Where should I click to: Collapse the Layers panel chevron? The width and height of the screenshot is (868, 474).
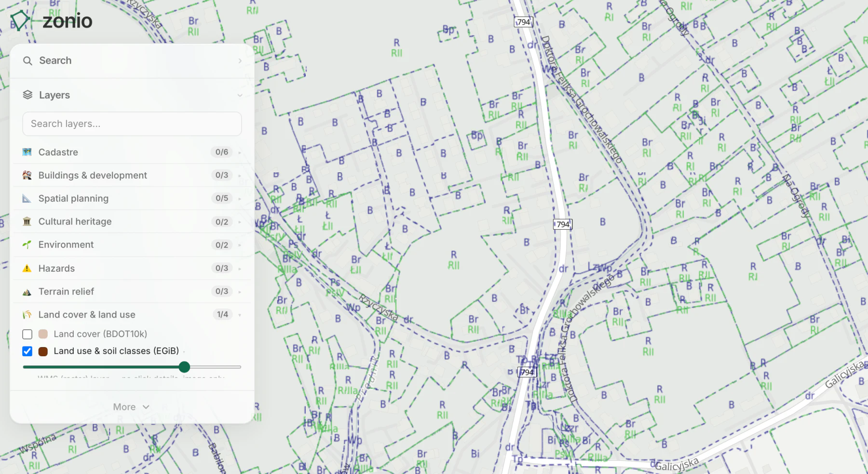[240, 95]
